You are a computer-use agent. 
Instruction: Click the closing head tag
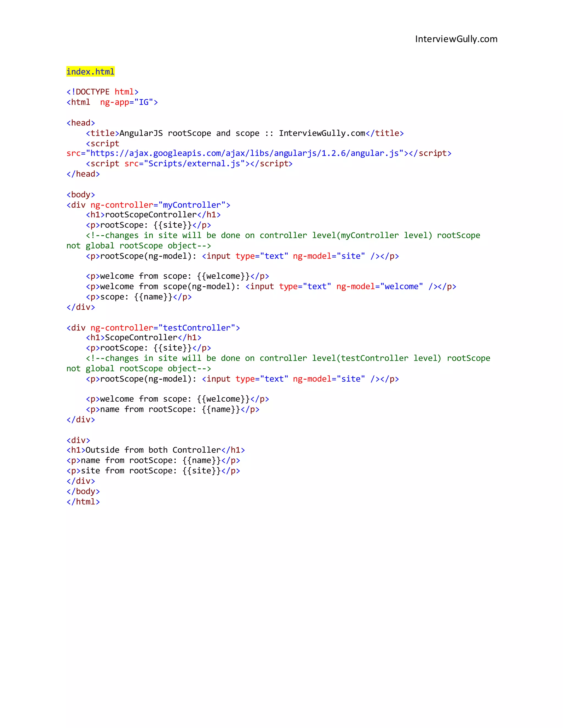83,174
